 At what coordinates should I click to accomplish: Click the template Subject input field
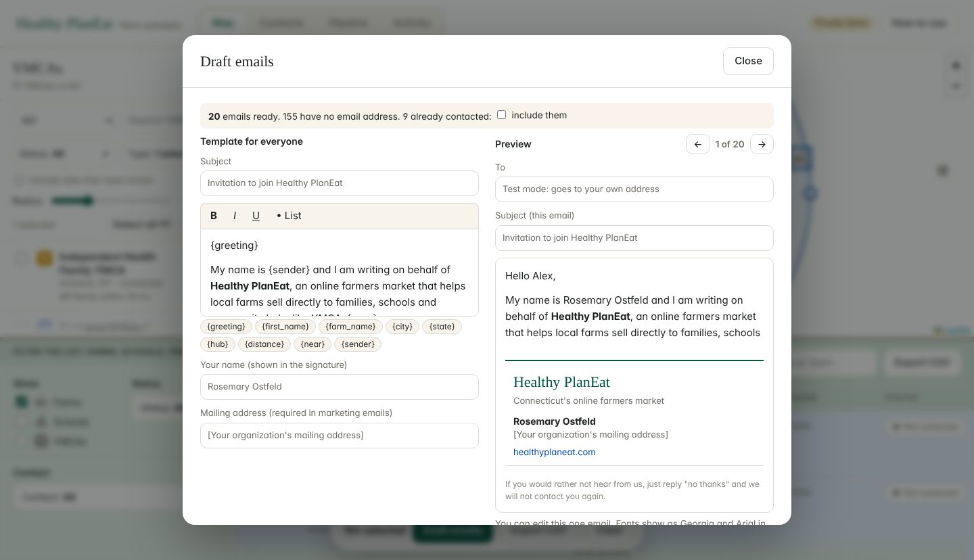click(x=340, y=183)
